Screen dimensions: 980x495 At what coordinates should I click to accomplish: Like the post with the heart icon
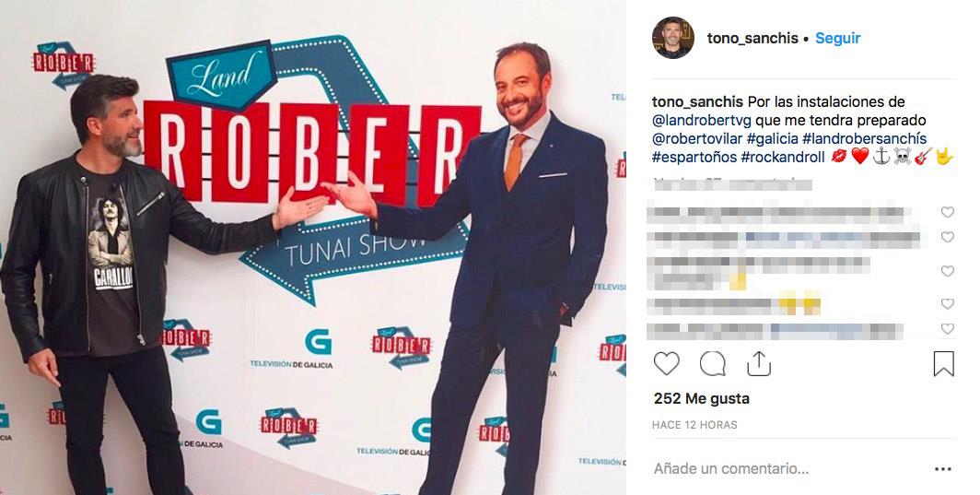point(666,363)
